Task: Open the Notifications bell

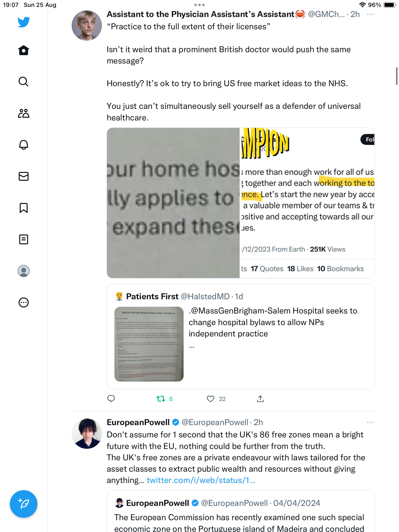Action: [24, 145]
